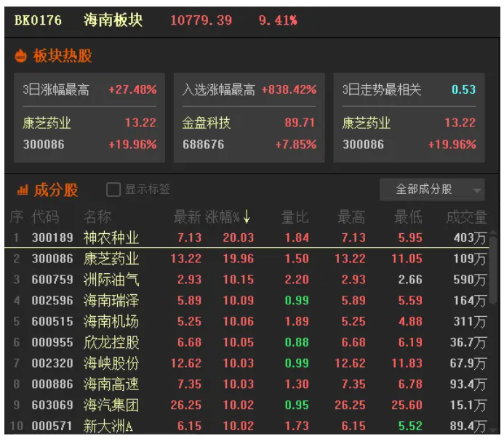Image resolution: width=504 pixels, height=441 pixels.
Task: Click on 海汽集团 in the list
Action: click(x=111, y=405)
